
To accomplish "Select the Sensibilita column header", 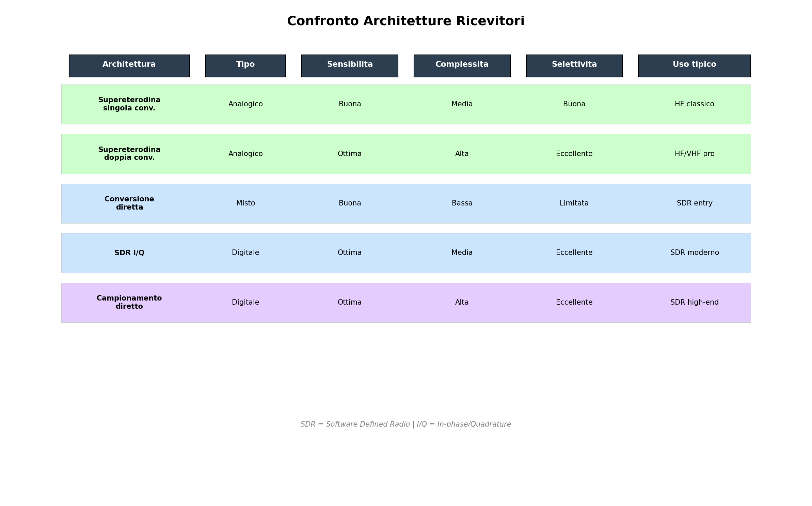I will 349,65.
